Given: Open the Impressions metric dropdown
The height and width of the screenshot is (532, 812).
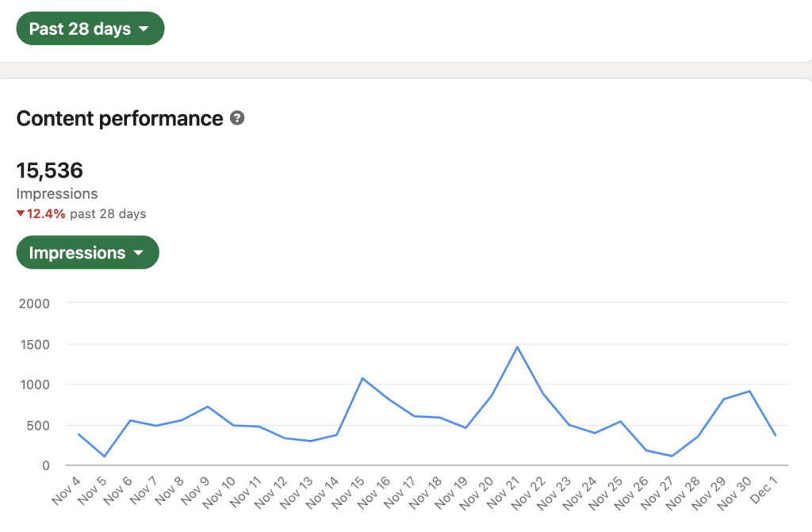Looking at the screenshot, I should tap(87, 252).
